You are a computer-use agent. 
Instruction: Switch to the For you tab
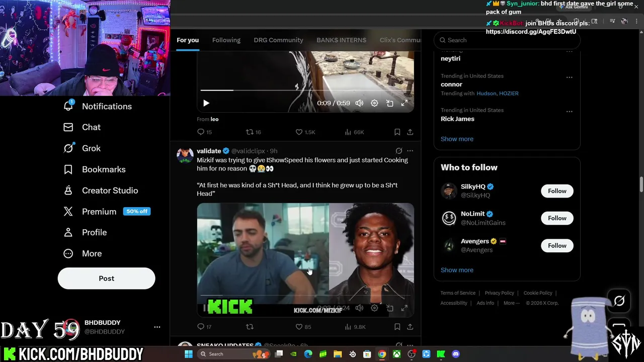[188, 40]
